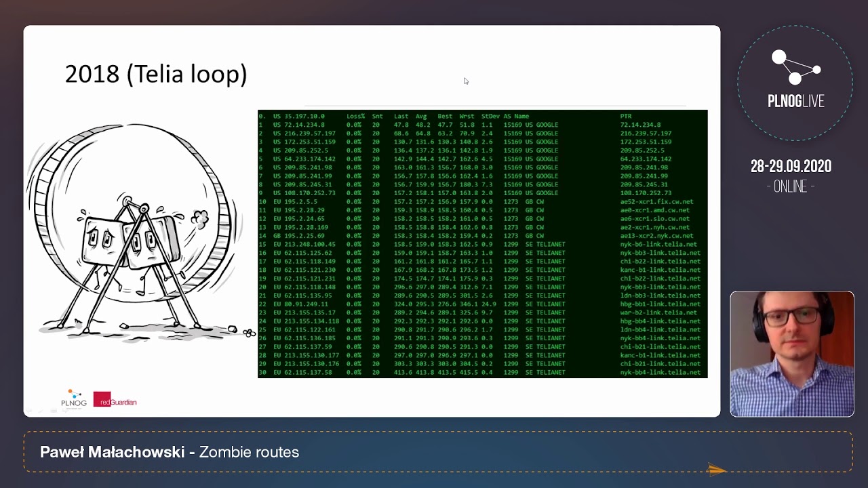The width and height of the screenshot is (868, 488).
Task: Click PTR name "hbg-bb1-link.telia.net"
Action: click(x=660, y=304)
